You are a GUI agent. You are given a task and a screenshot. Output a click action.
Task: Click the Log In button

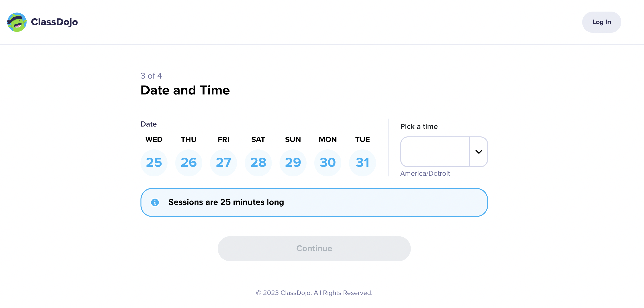[602, 22]
